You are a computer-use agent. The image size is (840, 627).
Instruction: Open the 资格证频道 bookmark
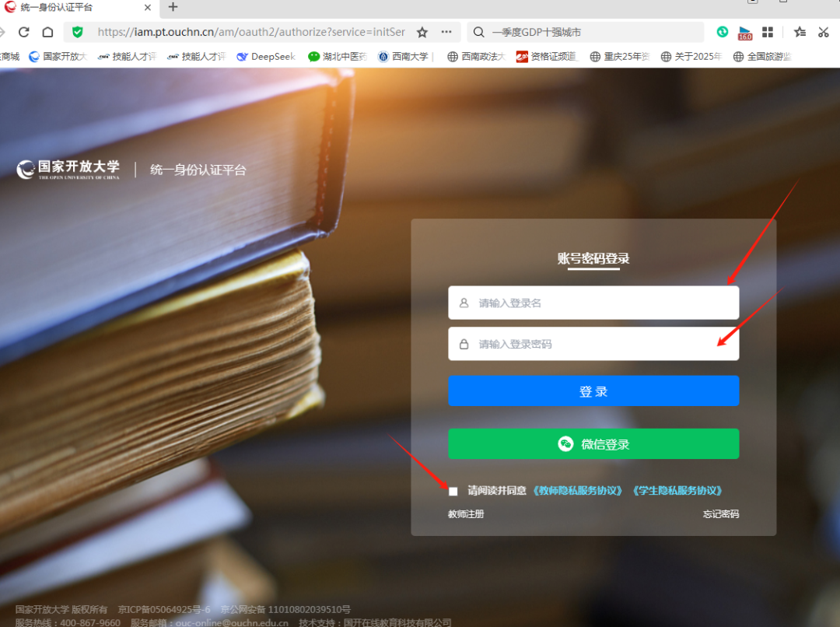tap(547, 56)
